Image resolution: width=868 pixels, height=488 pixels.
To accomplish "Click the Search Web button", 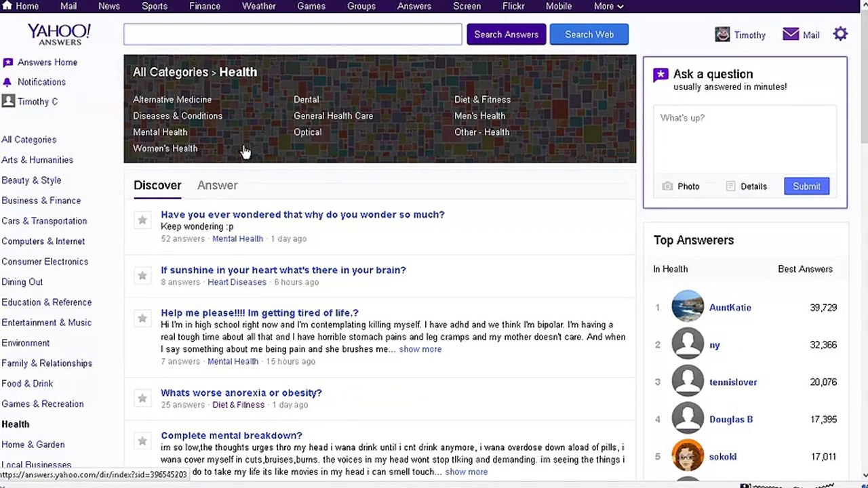I will pos(589,35).
